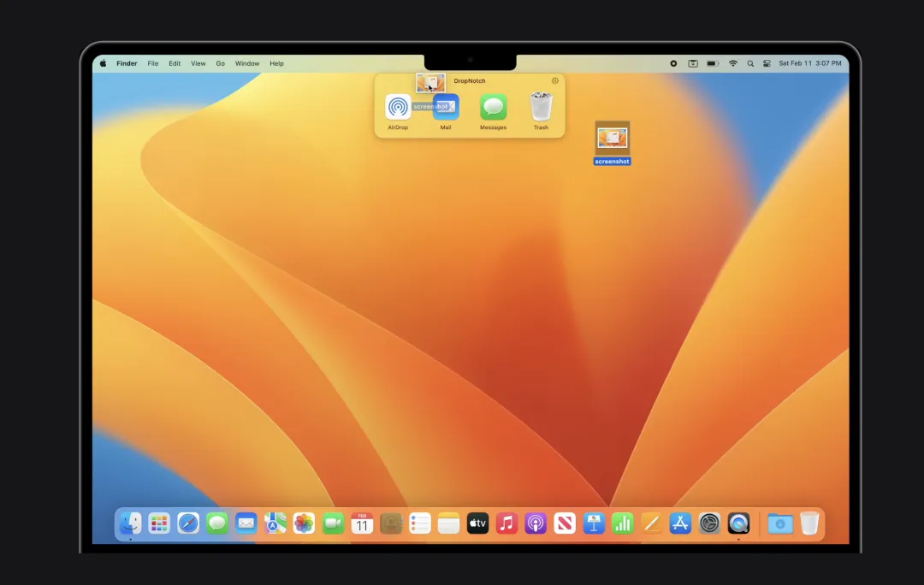Show battery status in menu bar
The image size is (924, 585).
(713, 63)
